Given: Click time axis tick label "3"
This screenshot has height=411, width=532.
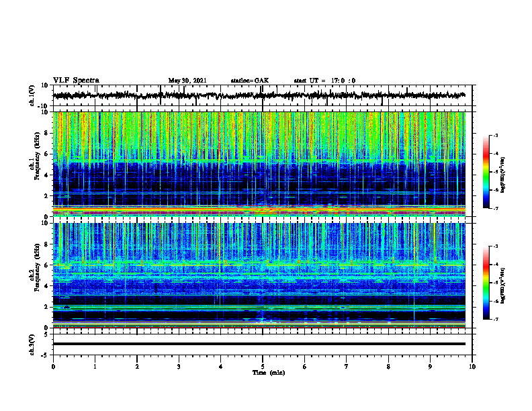Looking at the screenshot, I should pyautogui.click(x=179, y=367).
